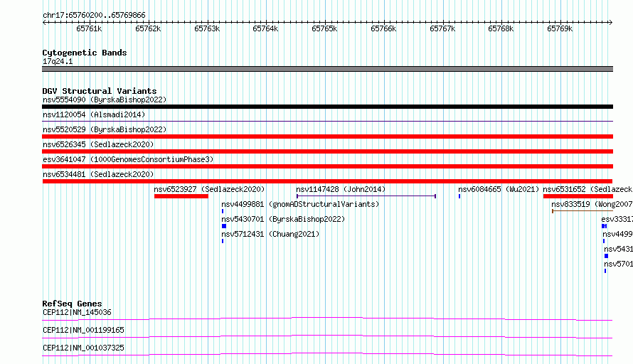Select the DGV Structural Variants track title

pos(100,91)
